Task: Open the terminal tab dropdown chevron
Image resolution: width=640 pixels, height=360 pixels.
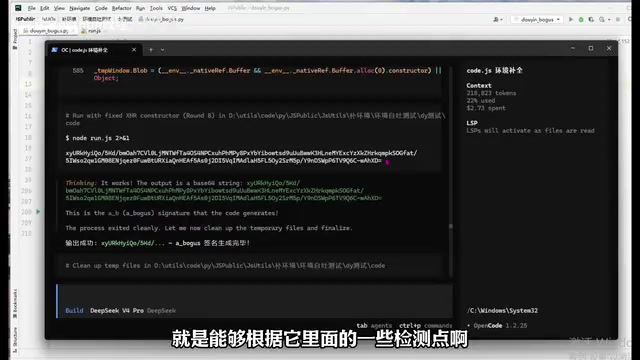Action: tap(162, 50)
